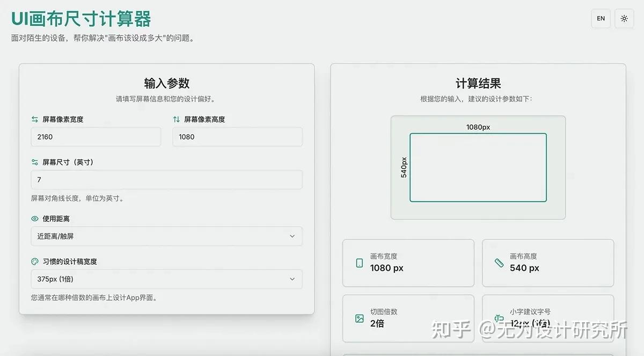
Task: Toggle dark mode with the sun icon
Action: coord(624,18)
